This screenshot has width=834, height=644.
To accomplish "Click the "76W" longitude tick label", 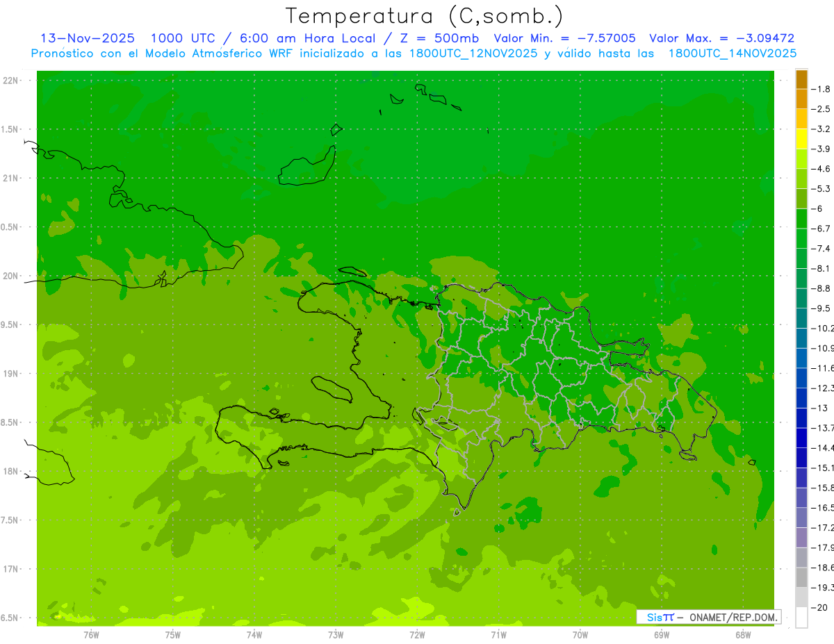I will (x=91, y=635).
